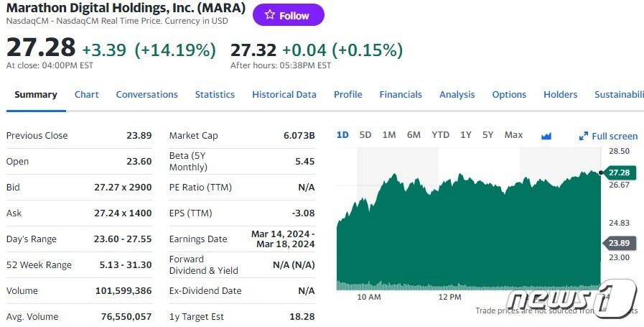644x327 pixels.
Task: Switch to the Chart tab
Action: pos(87,94)
